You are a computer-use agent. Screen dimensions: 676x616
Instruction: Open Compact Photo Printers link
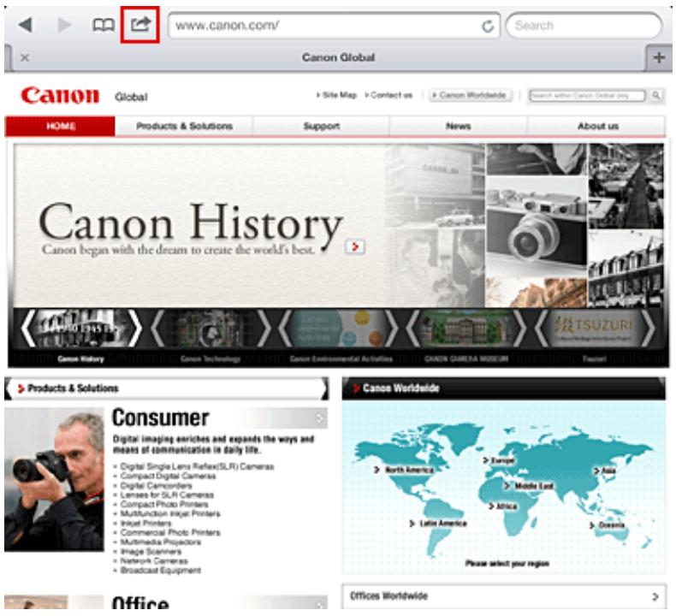[164, 505]
